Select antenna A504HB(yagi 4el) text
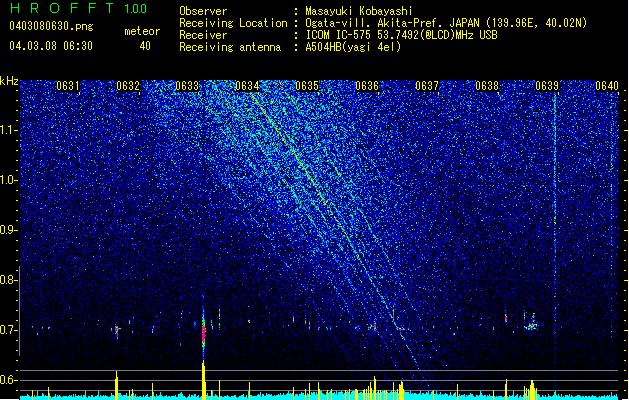Viewport: 629px width, 400px height. 353,47
